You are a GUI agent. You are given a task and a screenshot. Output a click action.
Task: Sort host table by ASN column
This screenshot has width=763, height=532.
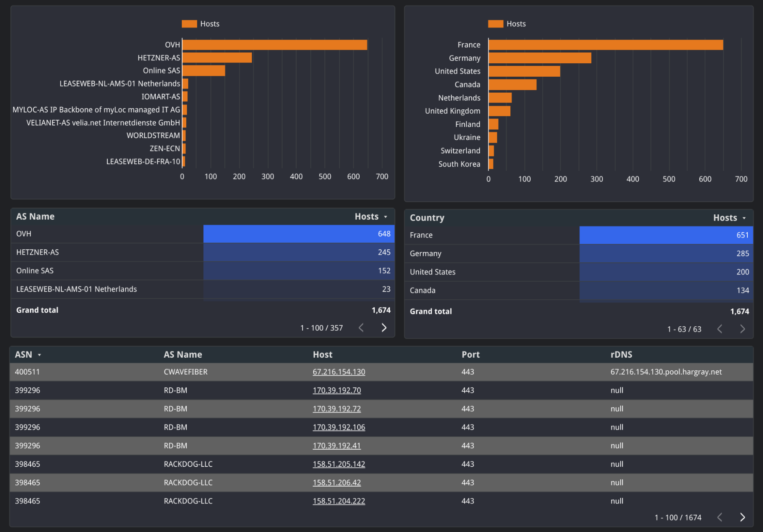(x=24, y=355)
